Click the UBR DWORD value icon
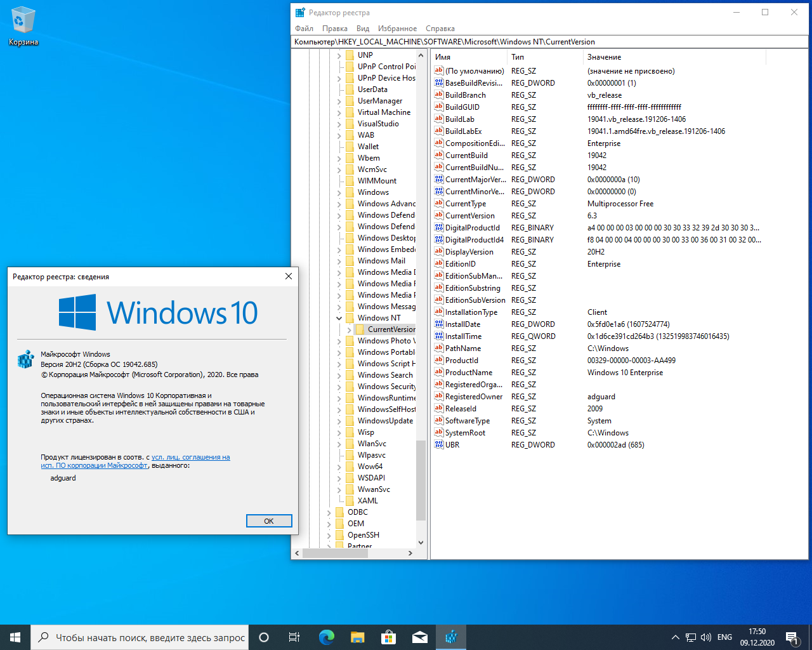The image size is (812, 650). [x=438, y=444]
